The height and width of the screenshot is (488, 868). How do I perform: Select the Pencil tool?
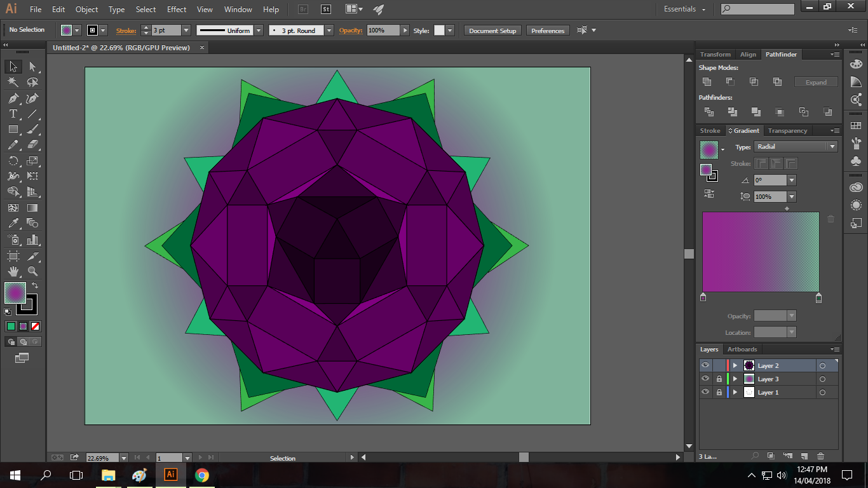pyautogui.click(x=13, y=145)
